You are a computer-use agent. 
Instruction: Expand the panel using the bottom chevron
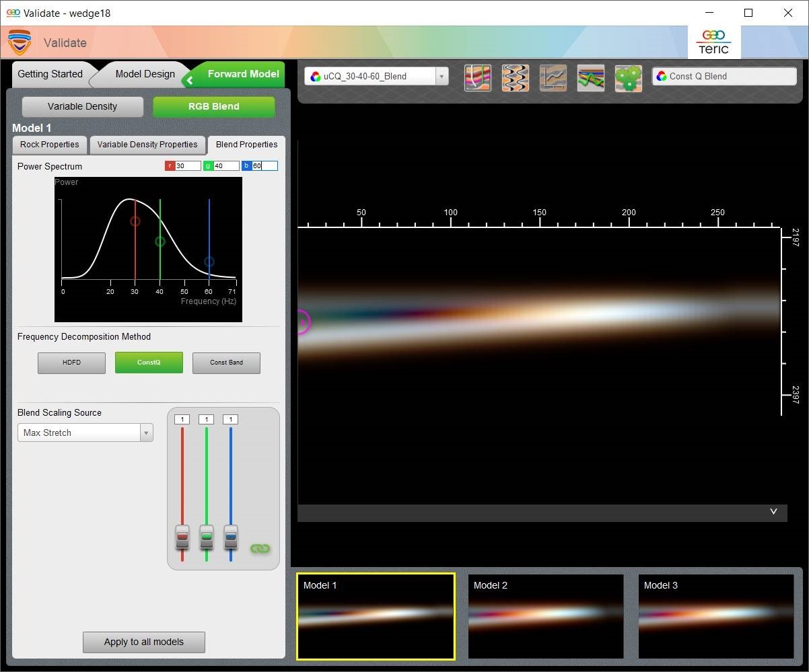773,512
